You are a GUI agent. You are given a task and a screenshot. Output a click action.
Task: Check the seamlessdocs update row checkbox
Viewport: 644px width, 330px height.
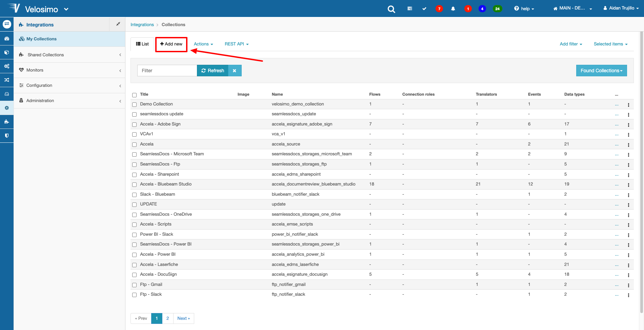(135, 115)
